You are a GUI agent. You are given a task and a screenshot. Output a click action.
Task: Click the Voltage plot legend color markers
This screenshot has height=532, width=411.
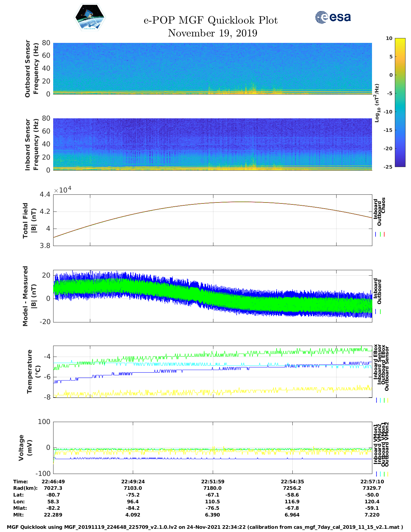382,474
